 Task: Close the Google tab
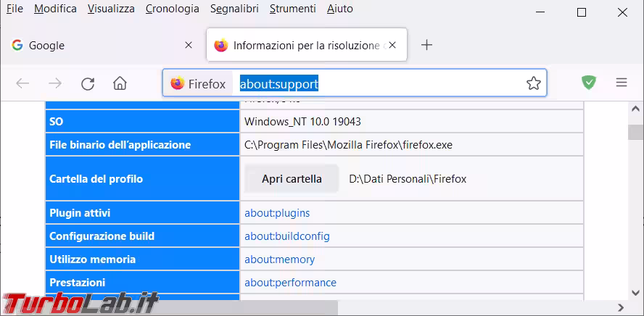pyautogui.click(x=189, y=45)
